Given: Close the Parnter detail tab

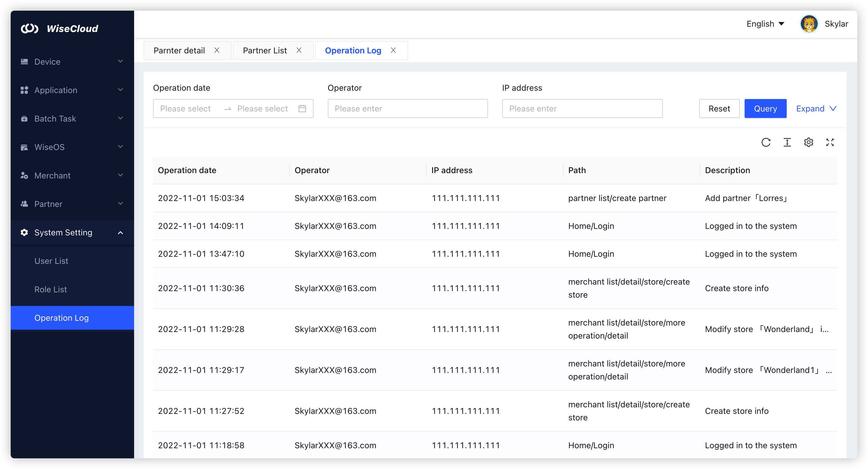Looking at the screenshot, I should 217,50.
